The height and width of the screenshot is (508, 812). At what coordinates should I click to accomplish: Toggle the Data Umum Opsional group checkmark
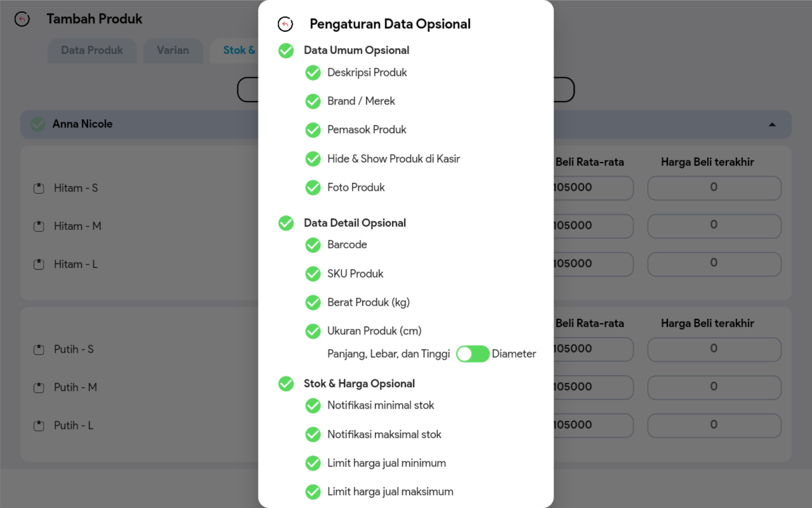(x=286, y=51)
